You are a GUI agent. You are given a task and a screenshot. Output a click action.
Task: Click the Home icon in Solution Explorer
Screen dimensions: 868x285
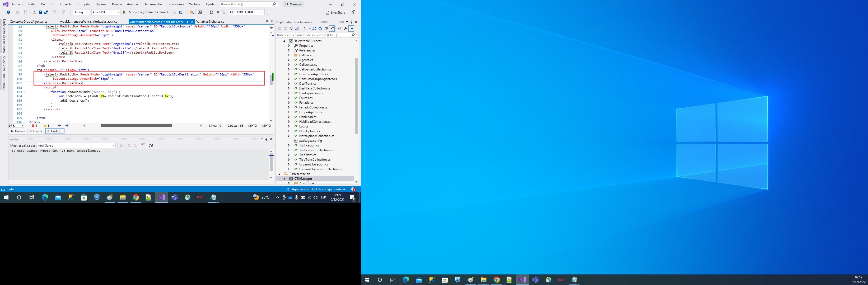pos(291,28)
